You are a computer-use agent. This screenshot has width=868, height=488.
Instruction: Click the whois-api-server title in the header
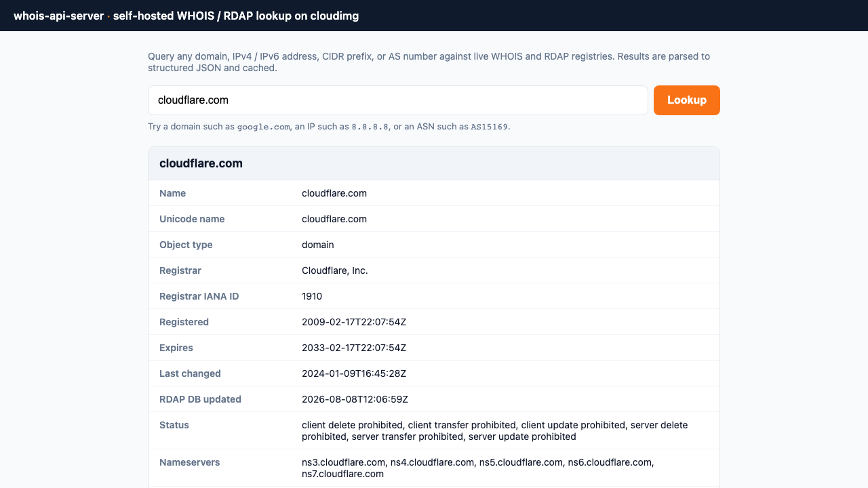point(58,16)
